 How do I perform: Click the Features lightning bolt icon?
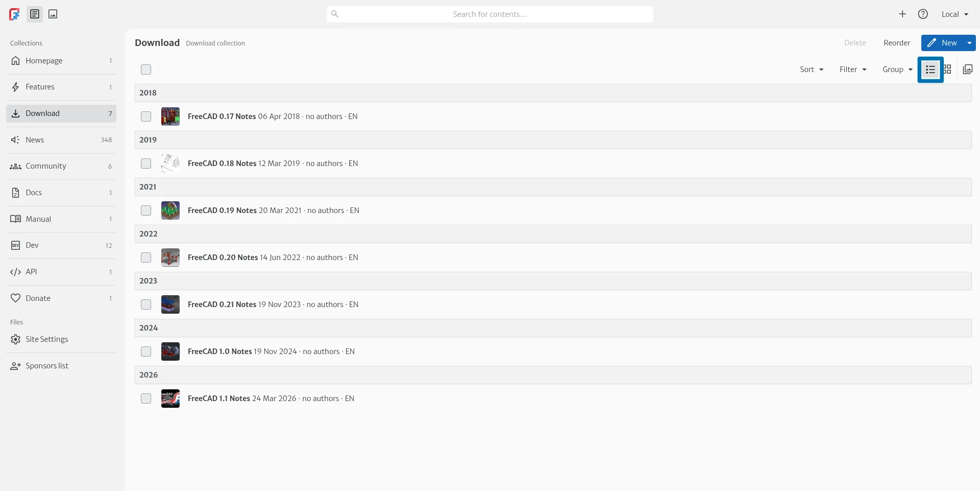[x=16, y=87]
